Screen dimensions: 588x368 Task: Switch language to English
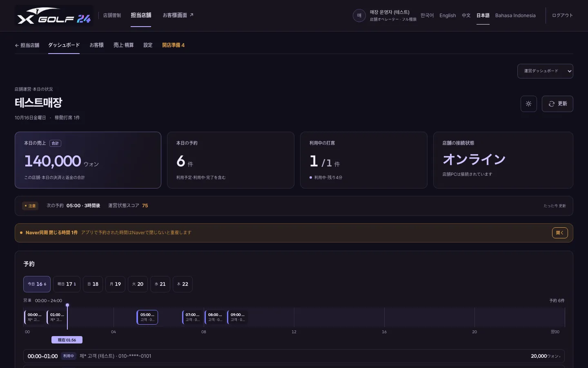(448, 16)
